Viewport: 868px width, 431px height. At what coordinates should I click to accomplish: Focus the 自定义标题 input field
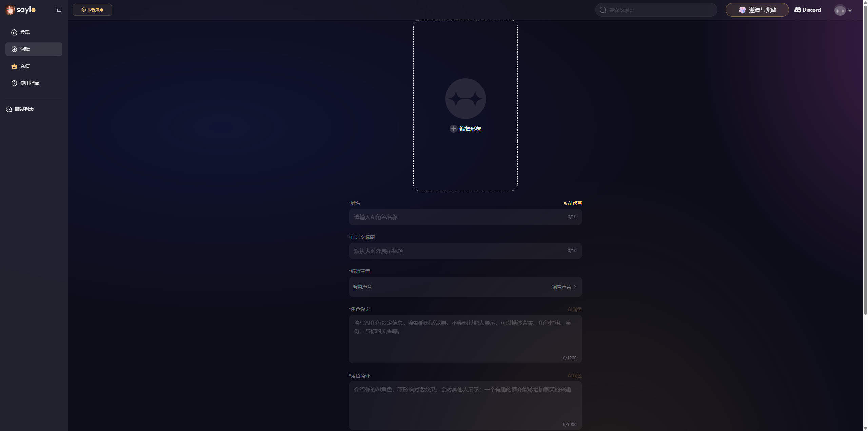[x=465, y=251]
